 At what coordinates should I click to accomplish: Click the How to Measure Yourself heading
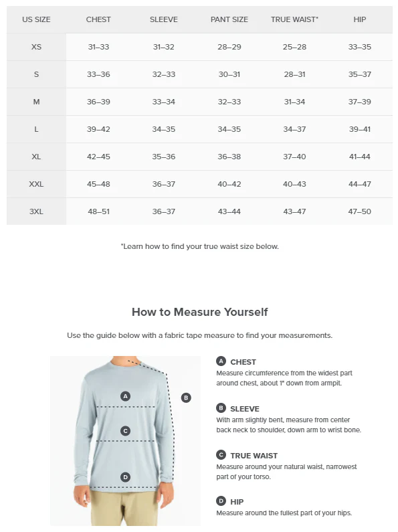click(x=200, y=312)
